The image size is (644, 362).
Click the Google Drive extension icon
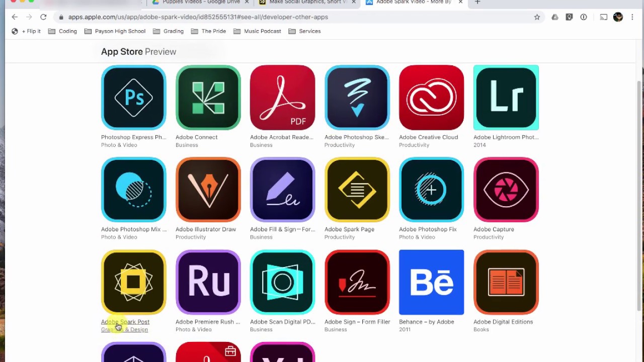pos(554,17)
